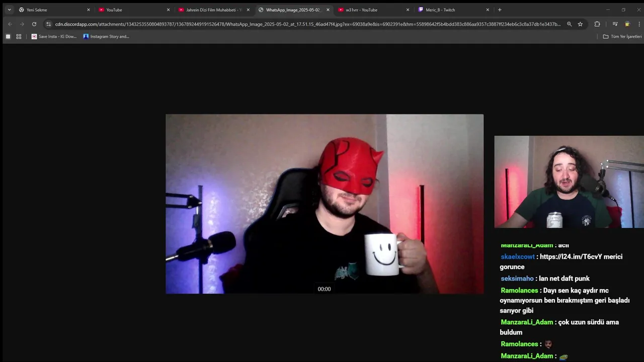The width and height of the screenshot is (644, 362).
Task: Click the seksimaho username in chat
Action: [517, 279]
